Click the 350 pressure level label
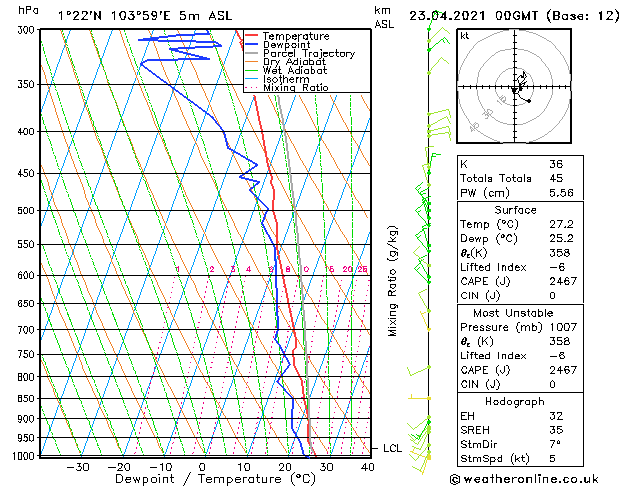Viewport: 629px width, 486px height. (x=28, y=85)
